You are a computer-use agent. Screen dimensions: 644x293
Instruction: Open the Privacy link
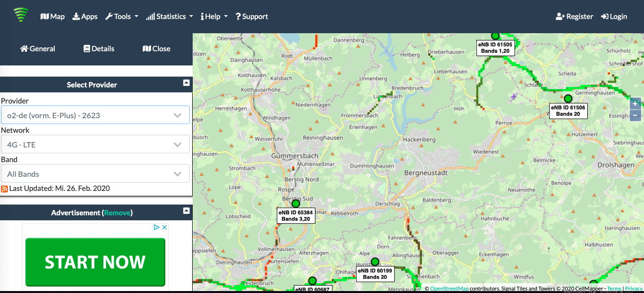coord(634,289)
